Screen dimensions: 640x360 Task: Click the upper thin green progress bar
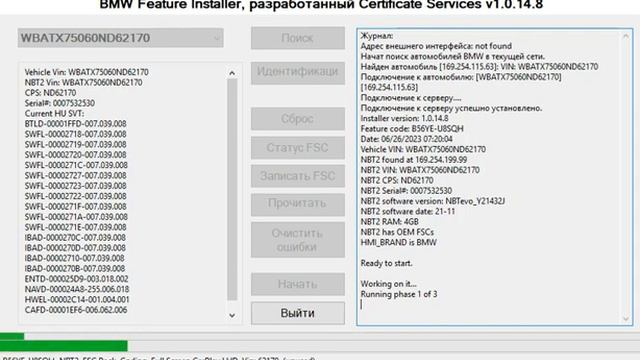(12, 336)
